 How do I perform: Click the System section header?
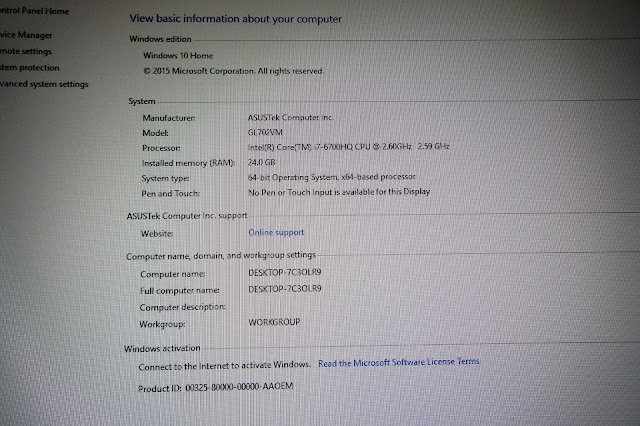142,101
